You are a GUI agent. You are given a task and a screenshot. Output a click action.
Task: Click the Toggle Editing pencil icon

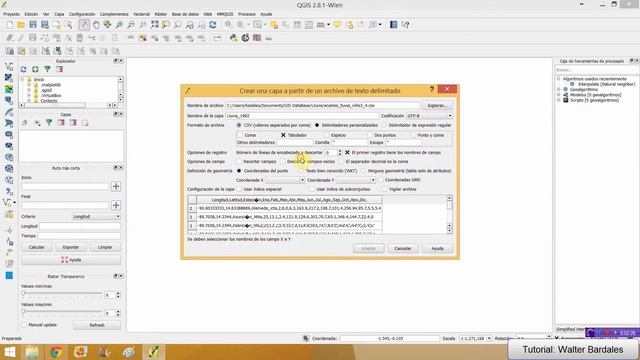click(x=21, y=38)
